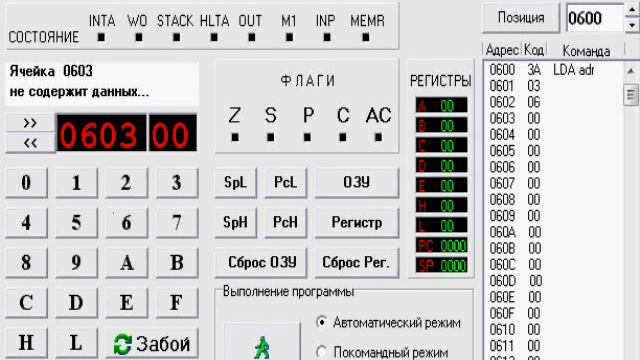The image size is (640, 360).
Task: Click the red address display 0603
Action: 101,133
